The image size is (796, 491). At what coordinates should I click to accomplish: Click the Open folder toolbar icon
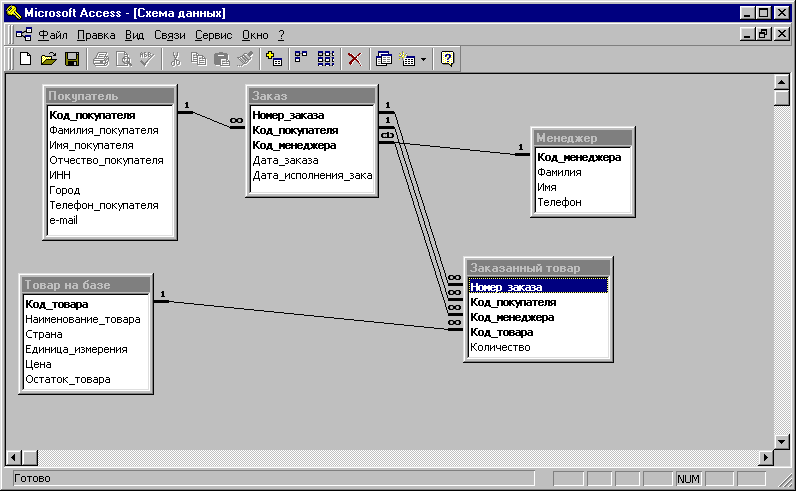pyautogui.click(x=49, y=59)
